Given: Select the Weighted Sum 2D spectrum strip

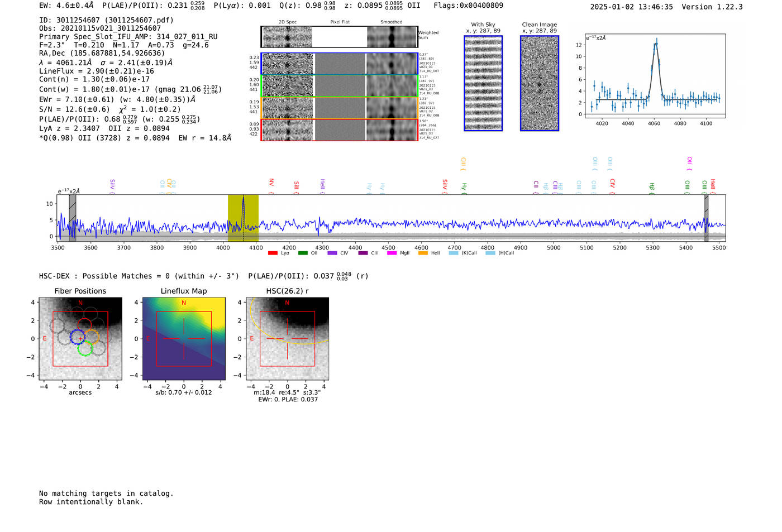Looking at the screenshot, I should 339,37.
